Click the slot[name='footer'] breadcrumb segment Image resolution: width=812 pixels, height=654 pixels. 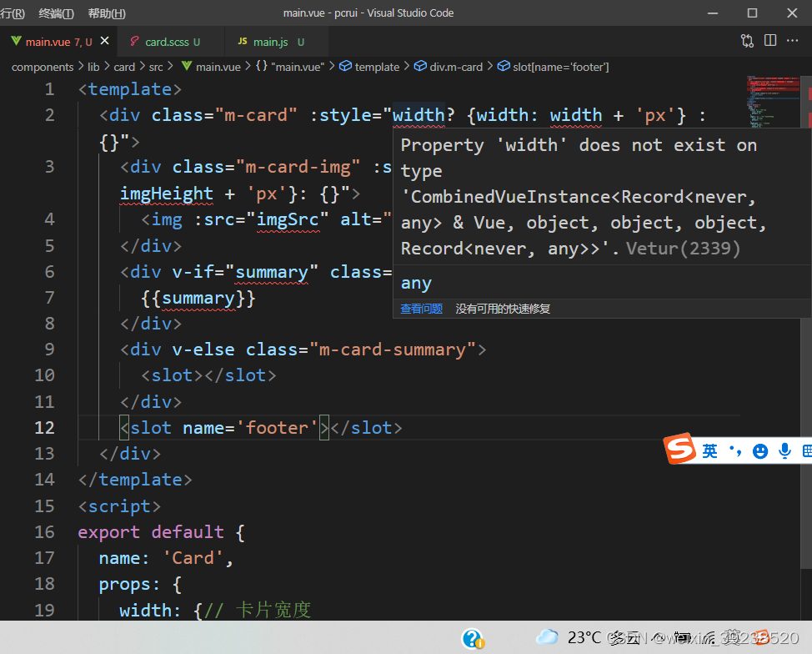pyautogui.click(x=554, y=67)
